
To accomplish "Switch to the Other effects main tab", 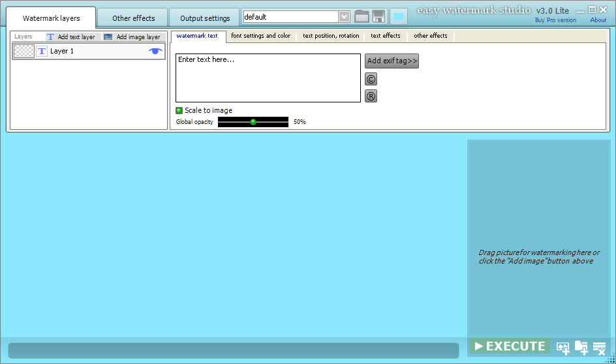I will (133, 18).
